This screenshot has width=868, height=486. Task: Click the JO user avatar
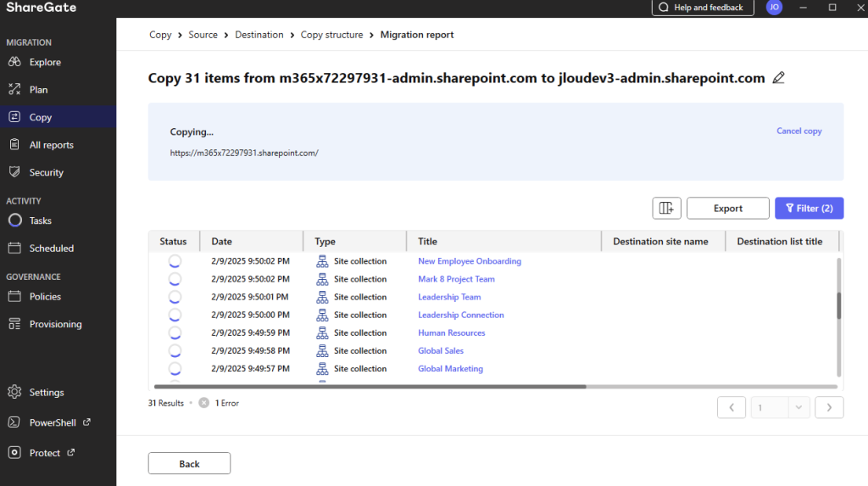(774, 7)
